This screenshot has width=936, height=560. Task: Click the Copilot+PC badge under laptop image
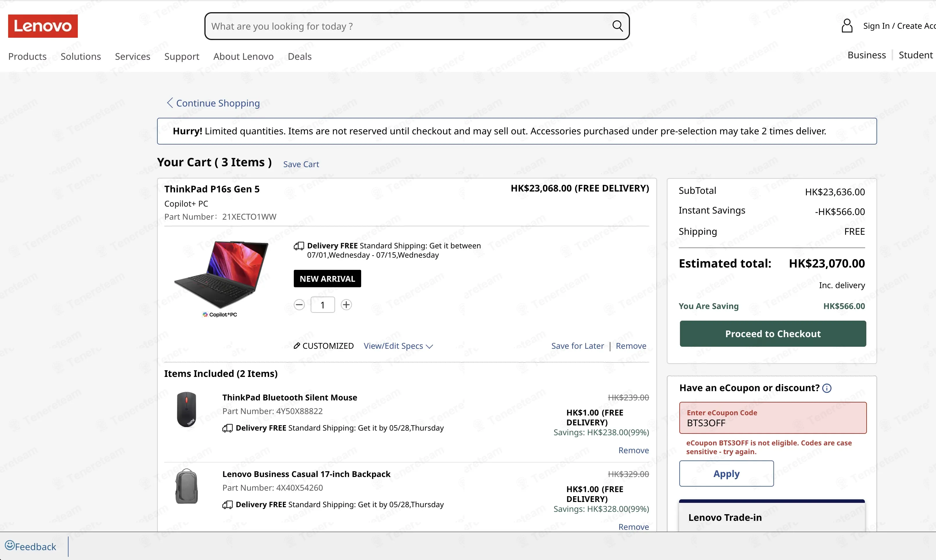coord(220,314)
